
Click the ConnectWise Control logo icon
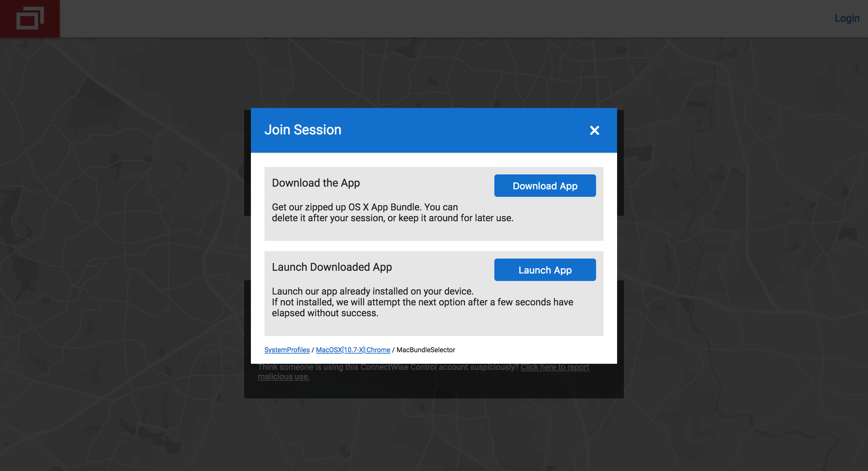30,18
